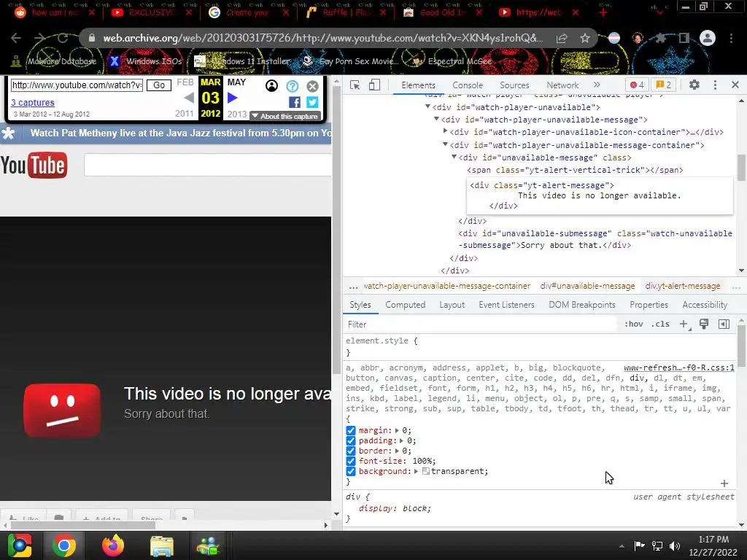Viewport: 747px width, 560px height.
Task: Click the transparent background color swatch
Action: coord(426,472)
